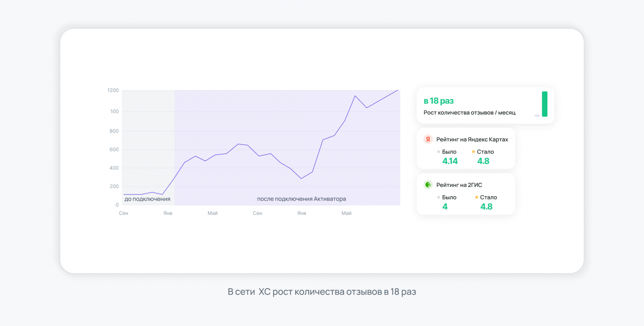Click the 2ГИС "Было" rating value 4
This screenshot has height=326, width=644.
(445, 207)
